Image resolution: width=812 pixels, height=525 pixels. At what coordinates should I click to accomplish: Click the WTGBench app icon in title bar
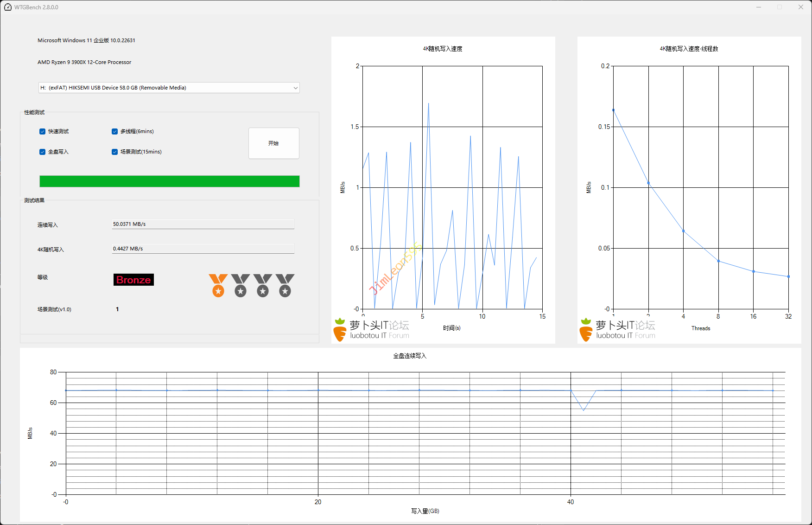point(8,7)
